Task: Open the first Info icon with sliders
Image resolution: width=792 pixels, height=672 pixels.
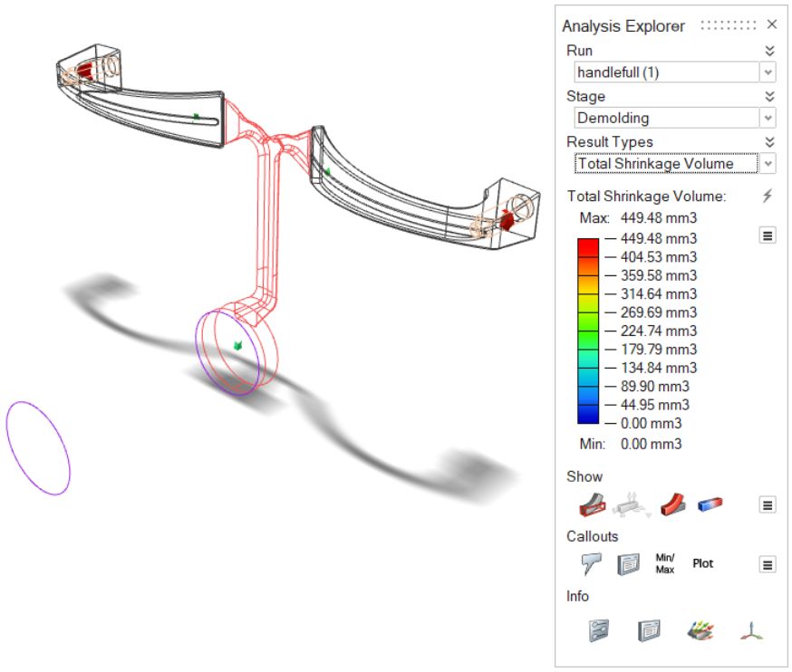Action: [599, 630]
